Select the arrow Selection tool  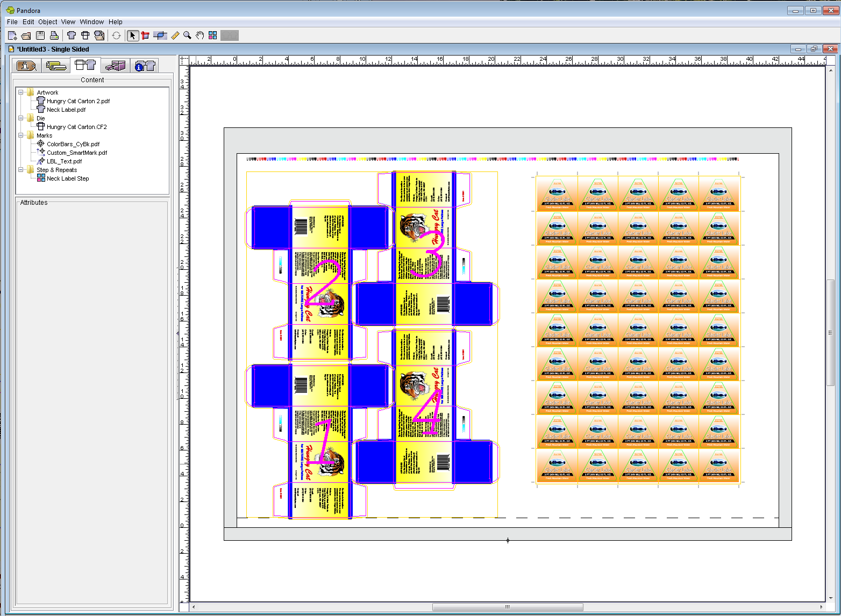(x=132, y=35)
